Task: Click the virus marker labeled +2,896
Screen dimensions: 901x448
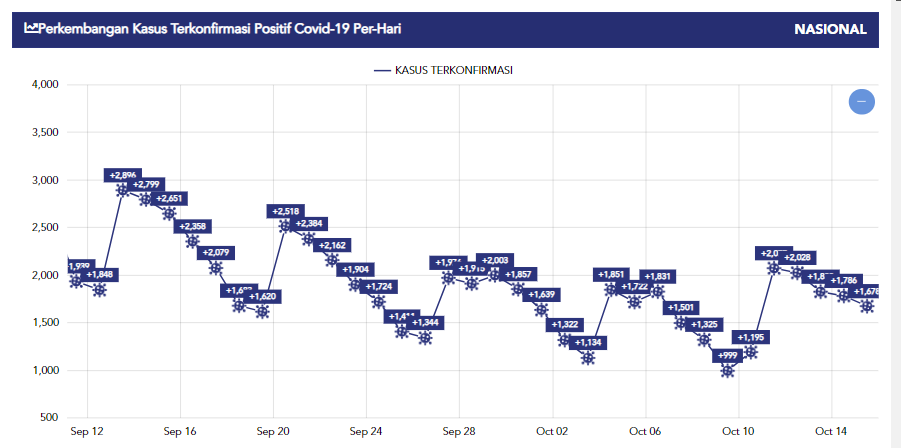Action: point(122,190)
